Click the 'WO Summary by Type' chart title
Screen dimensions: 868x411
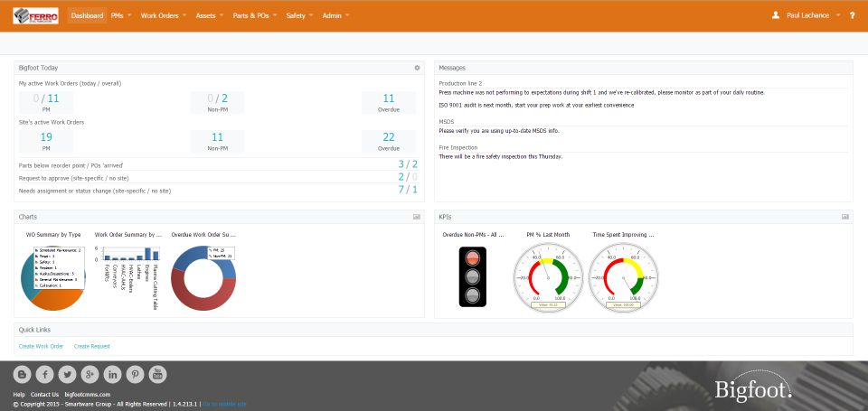[53, 235]
